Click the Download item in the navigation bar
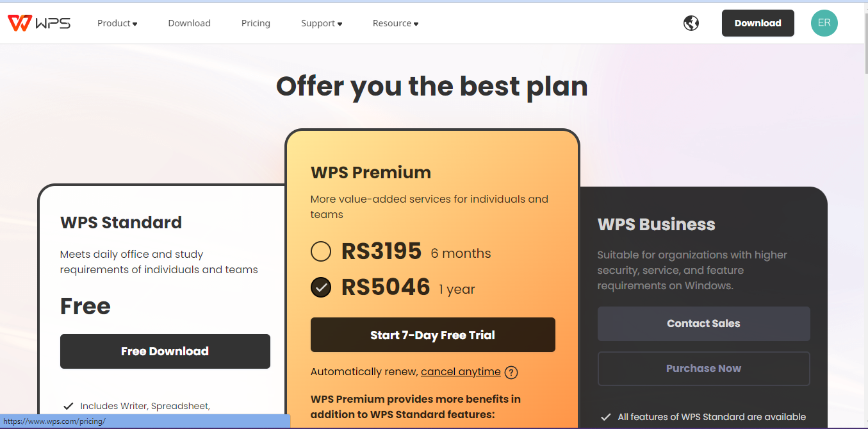 189,23
